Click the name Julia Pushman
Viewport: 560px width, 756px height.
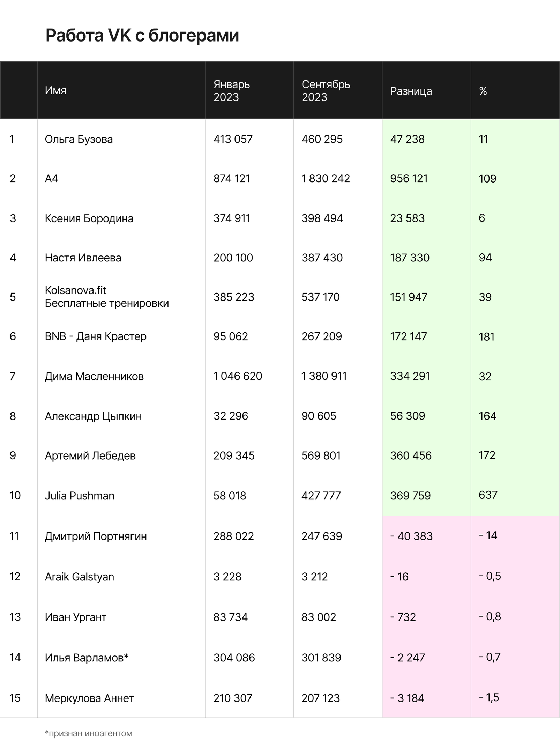pyautogui.click(x=80, y=496)
